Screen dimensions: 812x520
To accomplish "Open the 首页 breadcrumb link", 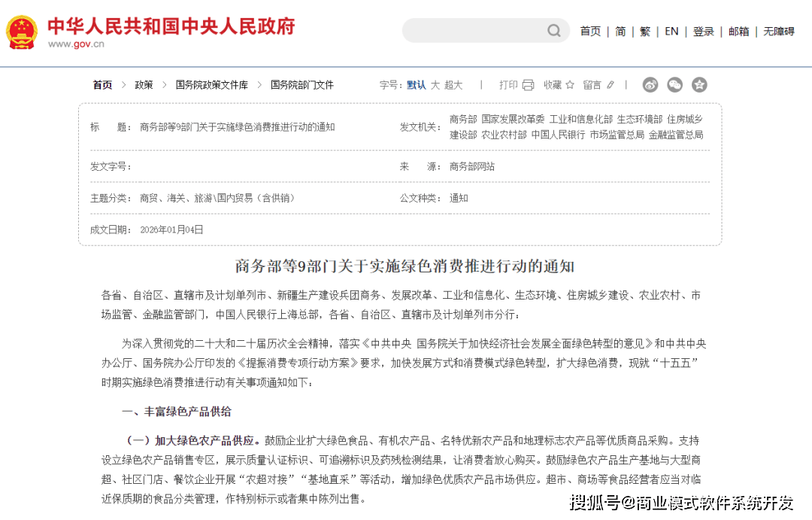I will (102, 85).
